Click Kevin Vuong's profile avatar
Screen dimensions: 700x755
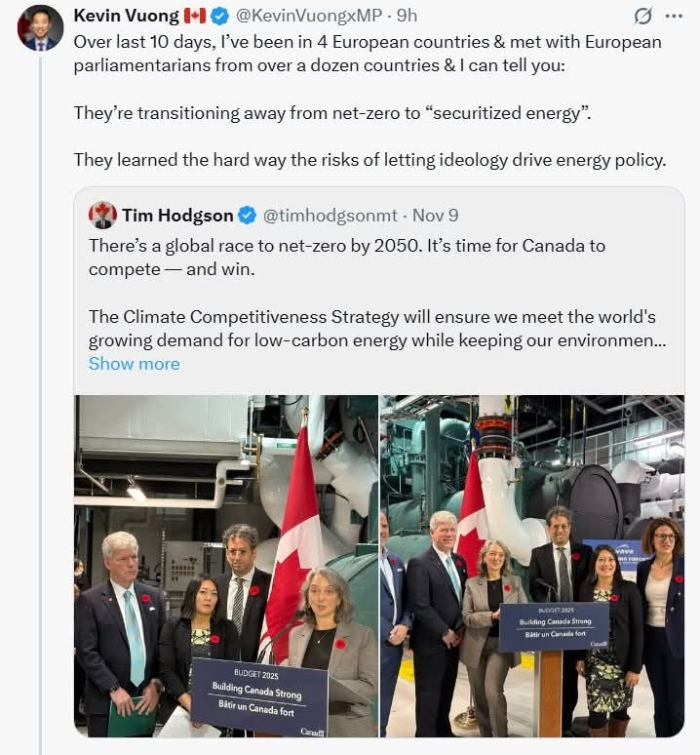pos(40,28)
